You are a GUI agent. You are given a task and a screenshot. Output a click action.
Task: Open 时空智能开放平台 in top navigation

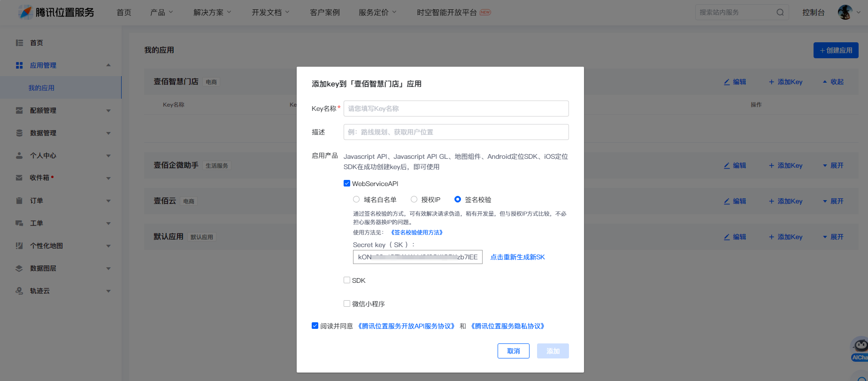pyautogui.click(x=447, y=12)
